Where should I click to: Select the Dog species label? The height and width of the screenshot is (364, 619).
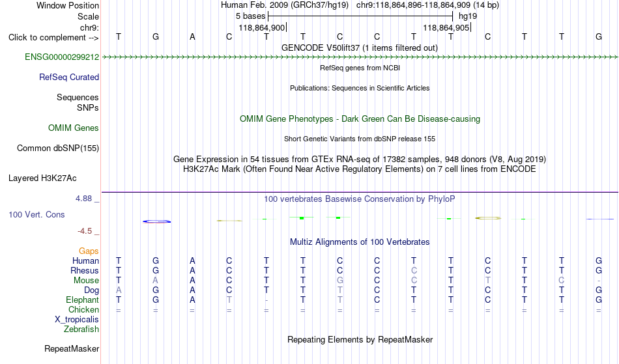pos(92,290)
